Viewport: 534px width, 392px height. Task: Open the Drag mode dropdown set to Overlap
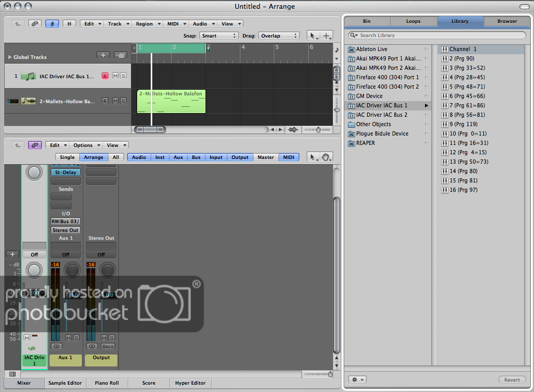pyautogui.click(x=279, y=36)
